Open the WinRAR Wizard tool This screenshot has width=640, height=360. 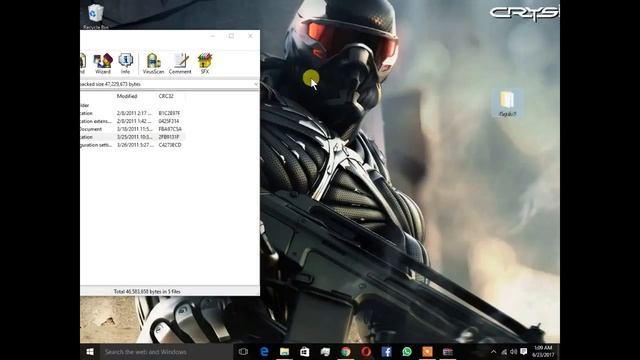pos(103,64)
